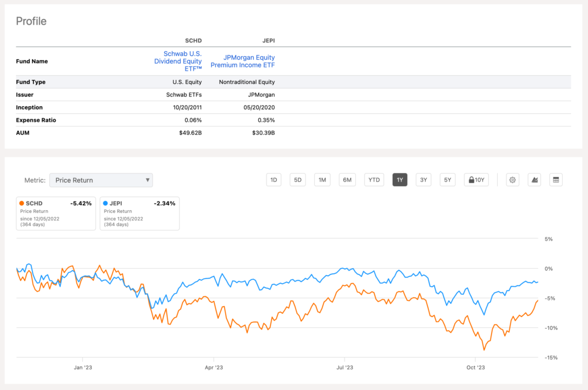Image resolution: width=588 pixels, height=390 pixels.
Task: Click the -2.34% JEPI return value
Action: (x=165, y=203)
